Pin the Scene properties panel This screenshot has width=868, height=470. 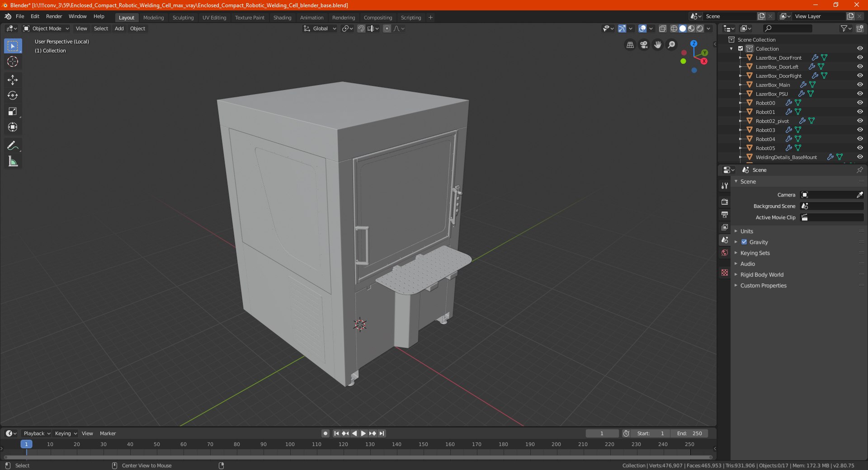tap(859, 170)
